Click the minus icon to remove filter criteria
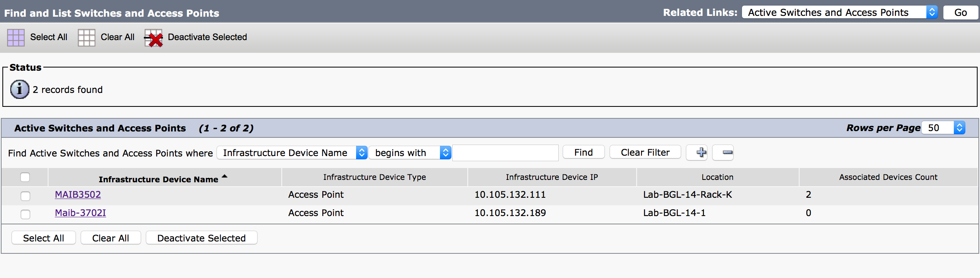This screenshot has height=278, width=980. point(727,153)
